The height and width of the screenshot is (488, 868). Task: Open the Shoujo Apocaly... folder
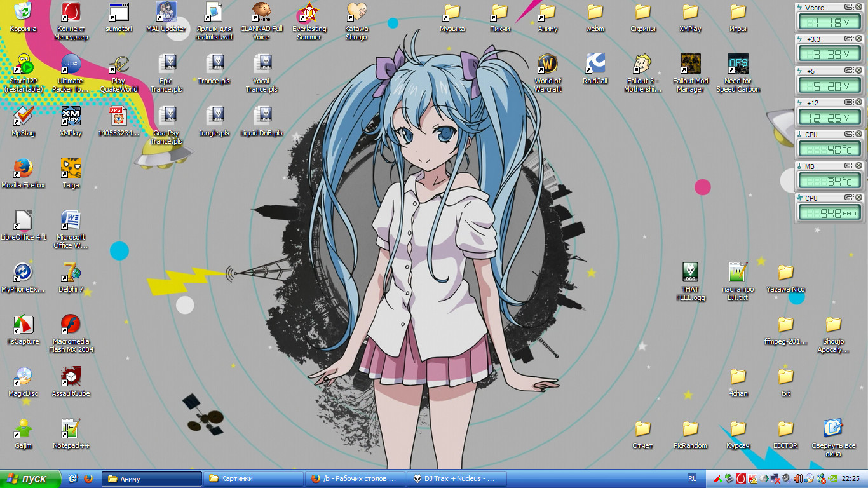834,334
